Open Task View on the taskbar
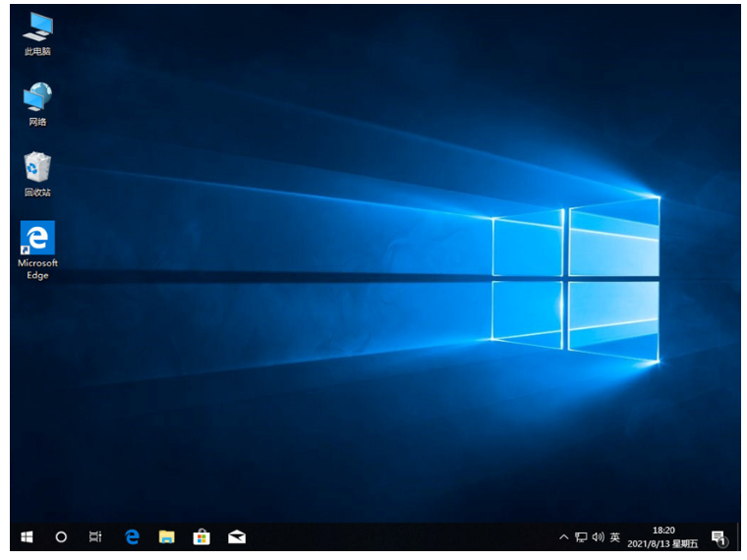 pos(95,536)
